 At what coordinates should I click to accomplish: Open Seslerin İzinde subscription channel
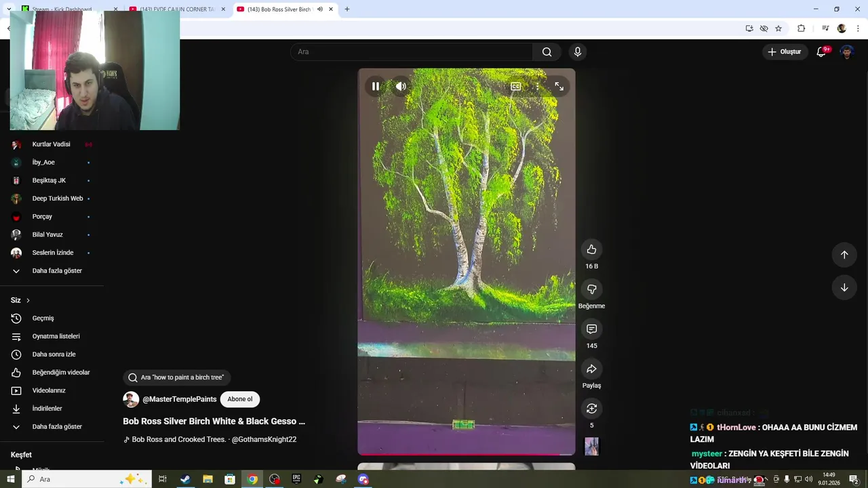pos(52,253)
